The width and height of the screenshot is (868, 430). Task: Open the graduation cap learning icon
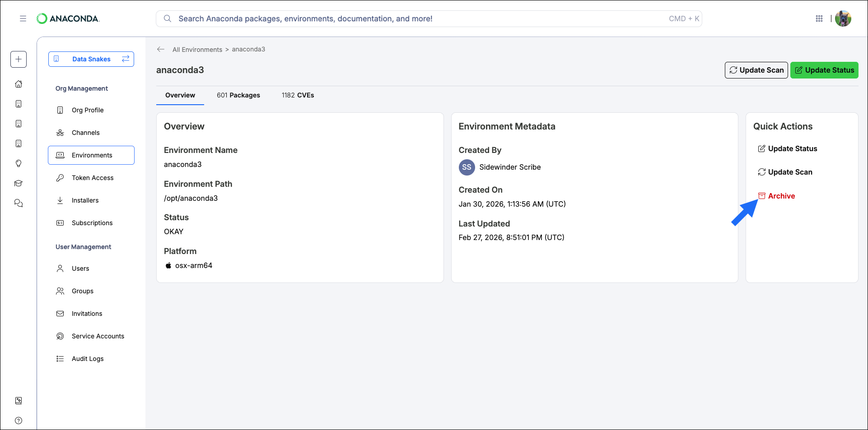click(19, 183)
